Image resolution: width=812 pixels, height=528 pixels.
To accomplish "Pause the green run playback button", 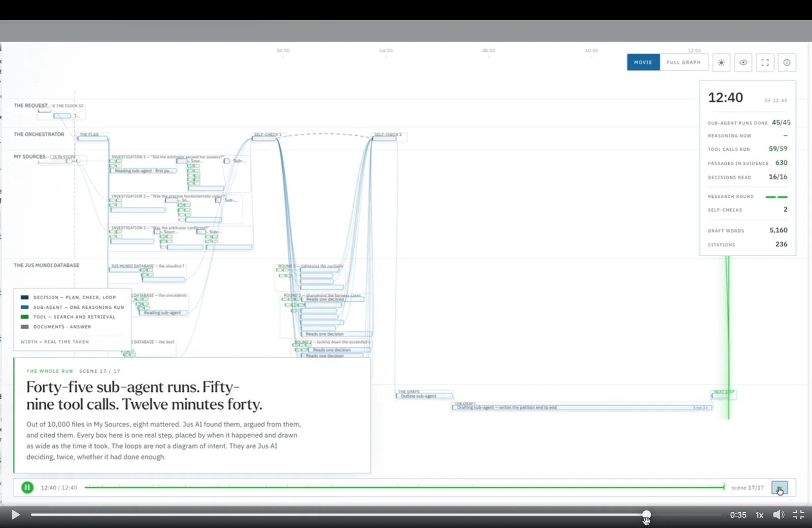I will pyautogui.click(x=27, y=487).
